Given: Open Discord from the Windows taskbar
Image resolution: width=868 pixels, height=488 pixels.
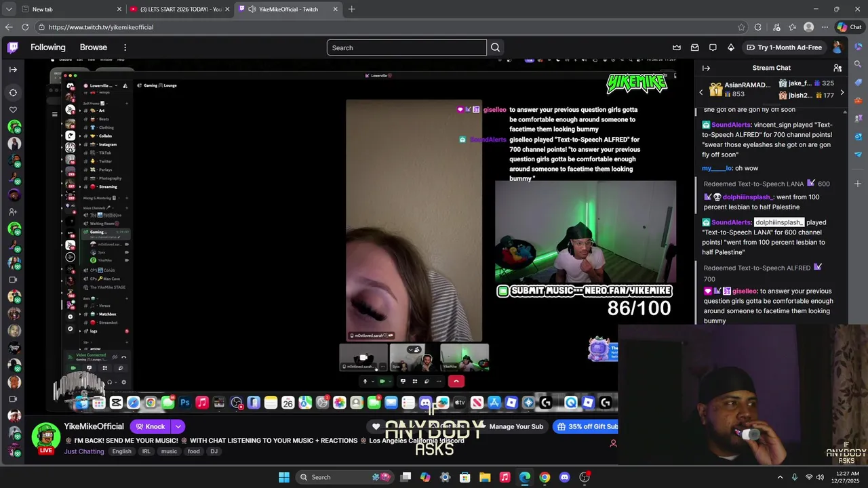Looking at the screenshot, I should coord(564,477).
